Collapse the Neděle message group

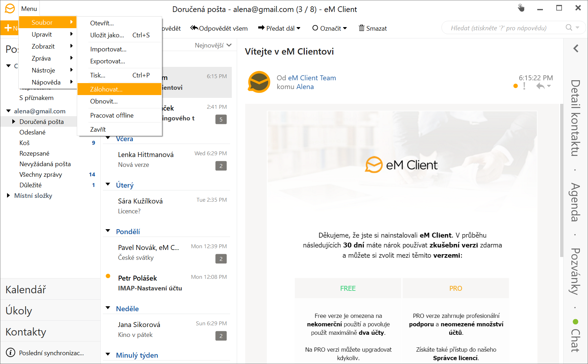(x=108, y=308)
